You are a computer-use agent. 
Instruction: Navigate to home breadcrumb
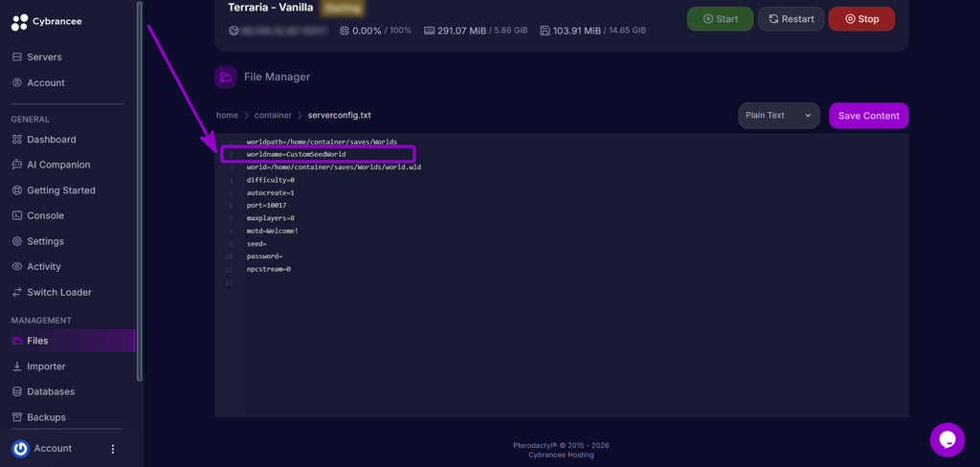coord(227,116)
